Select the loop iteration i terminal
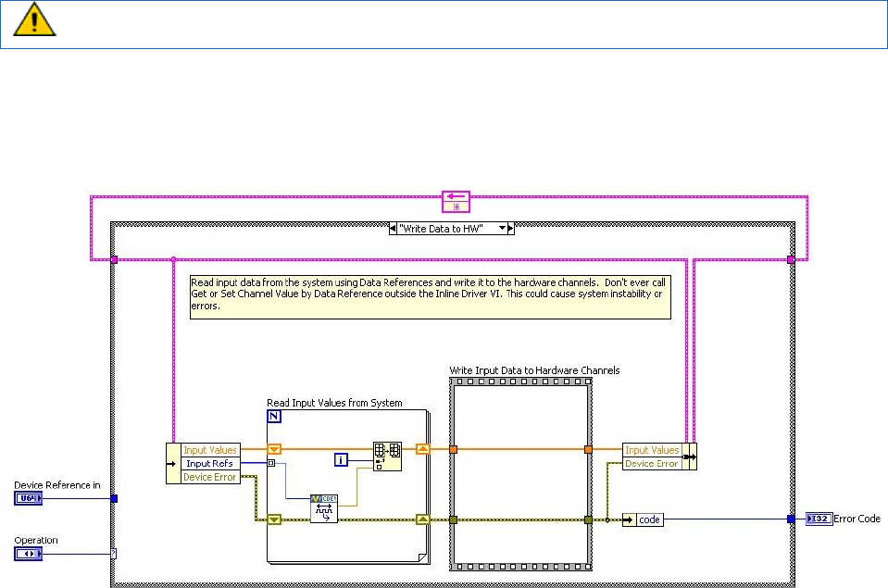This screenshot has width=888, height=588. [341, 460]
